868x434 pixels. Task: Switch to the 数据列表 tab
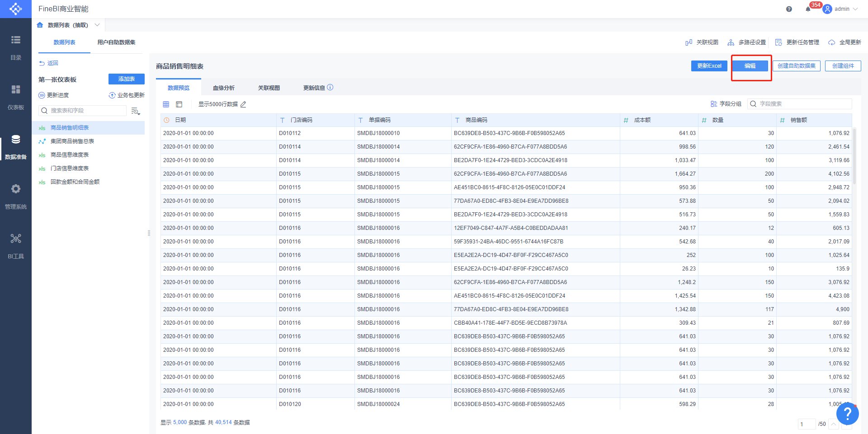point(64,42)
